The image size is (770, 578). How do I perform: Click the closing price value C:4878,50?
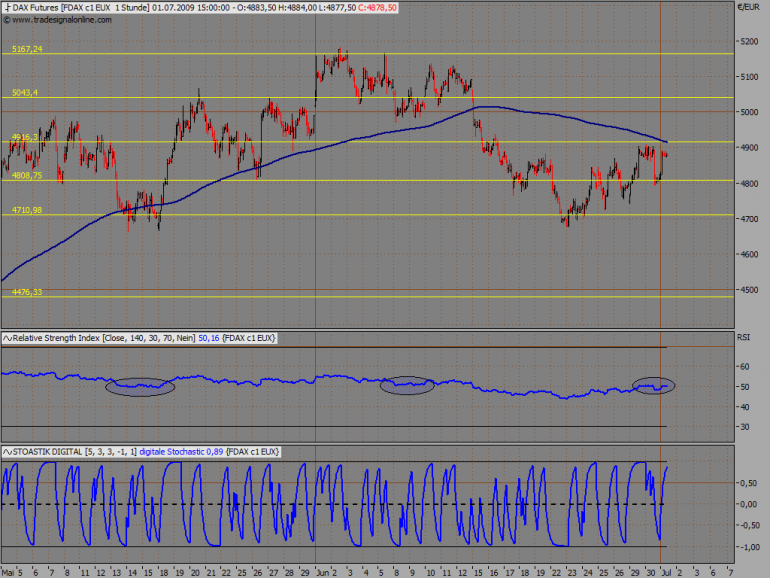[377, 8]
